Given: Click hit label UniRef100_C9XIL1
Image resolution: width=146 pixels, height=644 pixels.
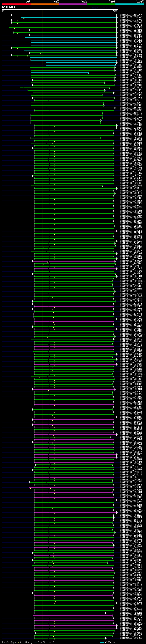Looking at the screenshot, I should tap(131, 565).
